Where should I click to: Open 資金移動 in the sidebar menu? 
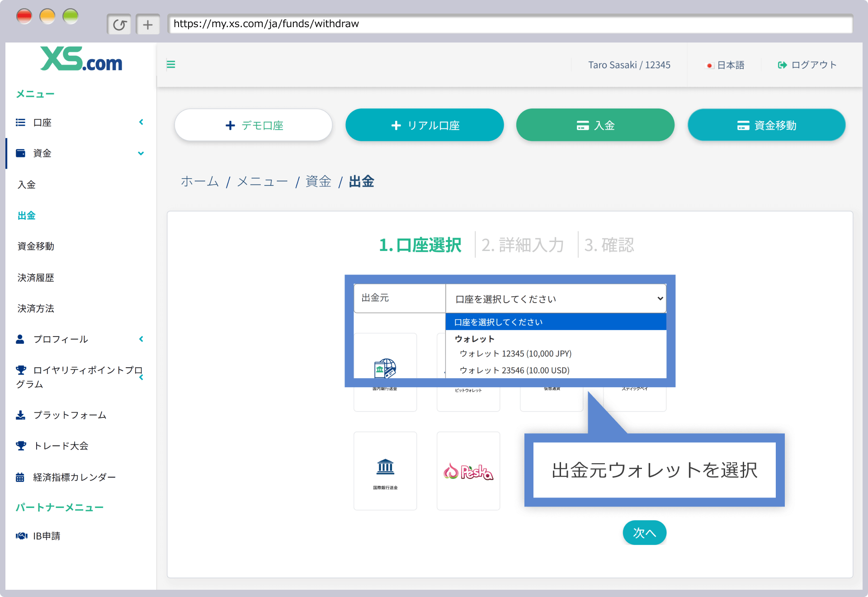(36, 246)
